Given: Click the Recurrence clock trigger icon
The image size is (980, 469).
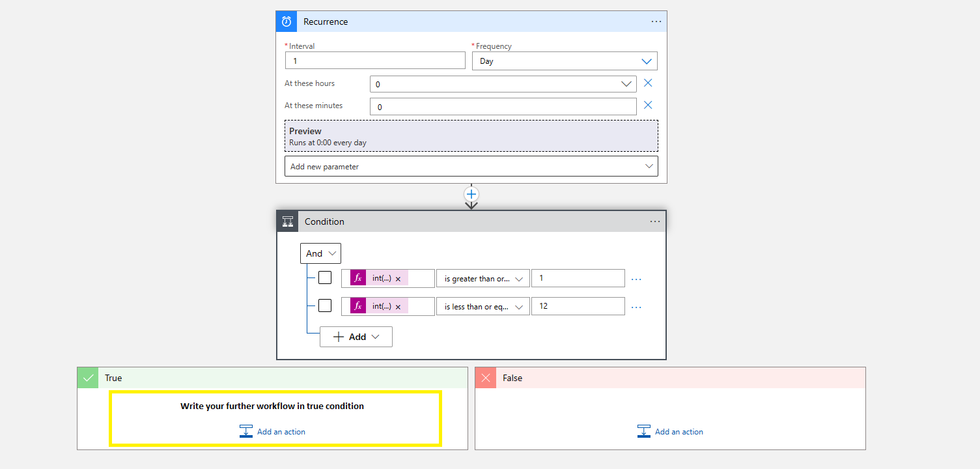Looking at the screenshot, I should (287, 21).
